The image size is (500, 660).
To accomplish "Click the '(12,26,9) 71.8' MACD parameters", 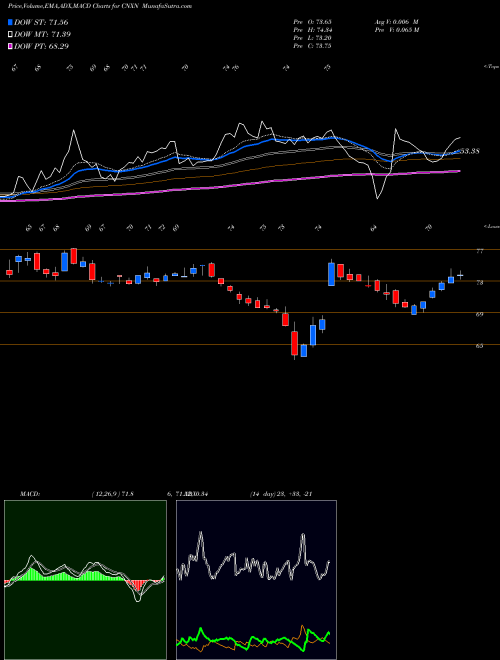I will (x=112, y=494).
